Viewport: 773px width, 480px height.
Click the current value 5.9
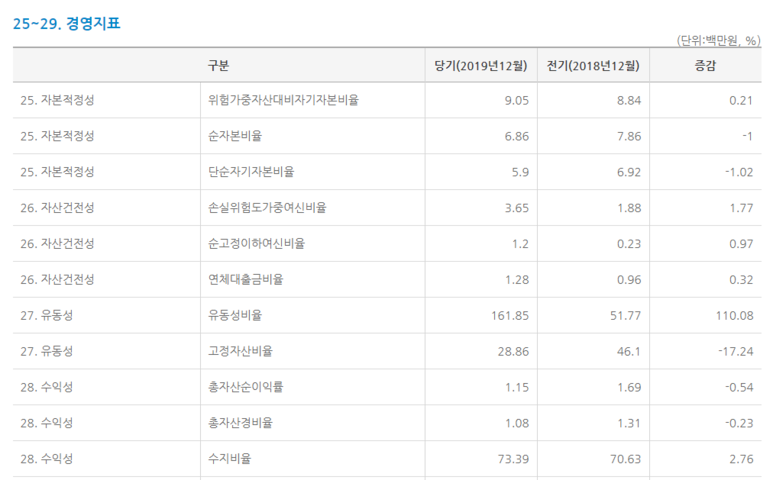pos(520,172)
